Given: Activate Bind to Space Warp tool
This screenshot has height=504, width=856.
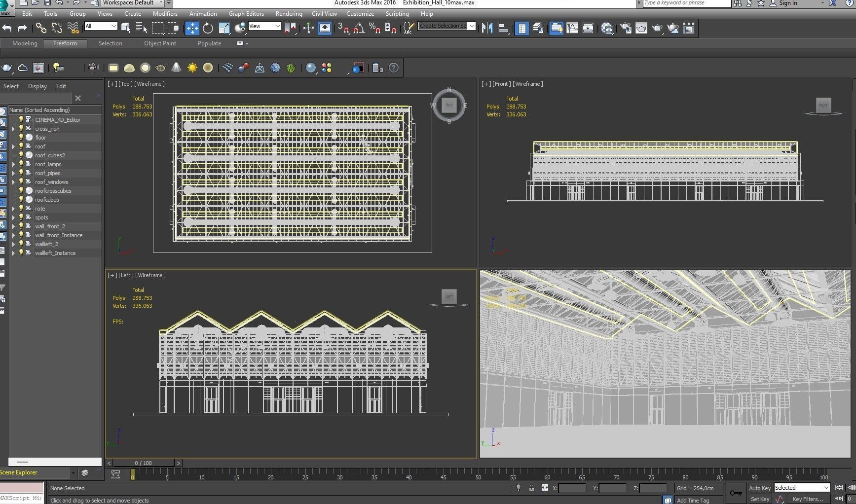Looking at the screenshot, I should [x=73, y=28].
